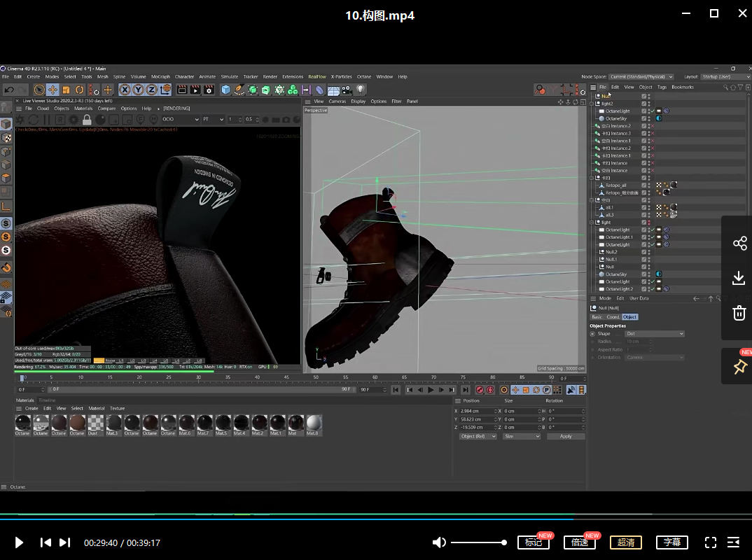Collapse the light group in Object Manager
752x560 pixels.
592,223
